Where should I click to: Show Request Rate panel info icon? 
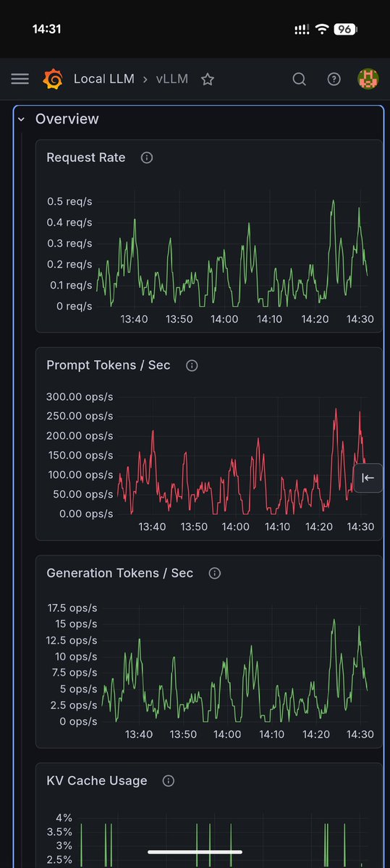click(147, 157)
